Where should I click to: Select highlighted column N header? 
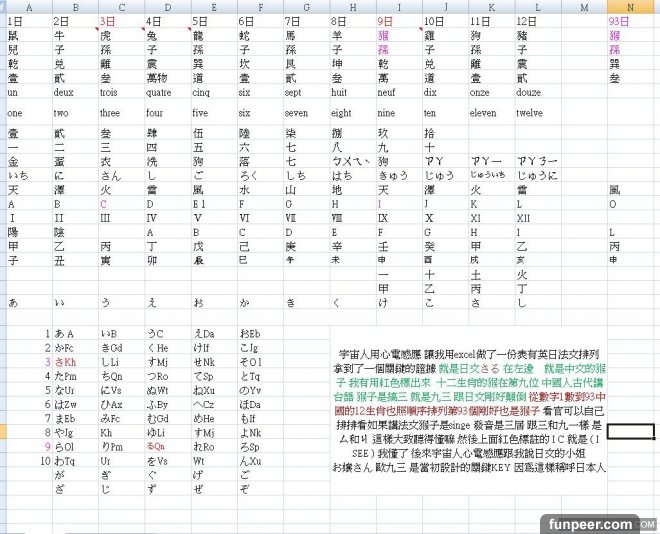point(630,8)
